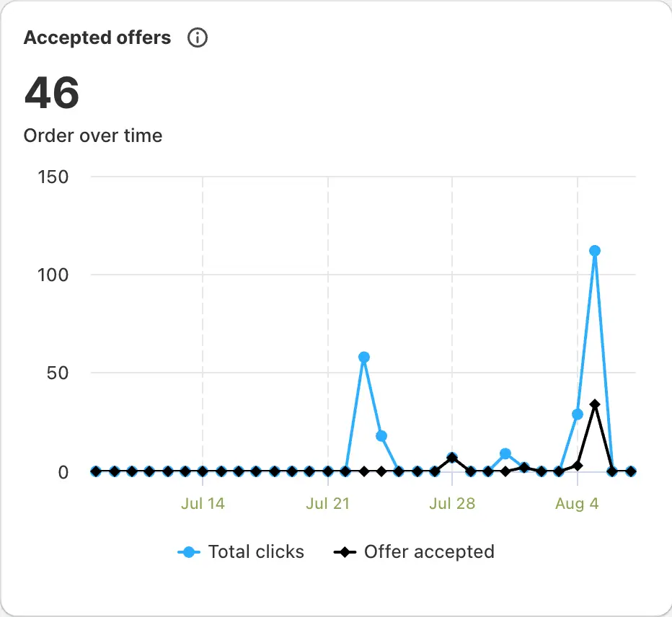Click the Aug 4 x-axis label

(x=577, y=503)
